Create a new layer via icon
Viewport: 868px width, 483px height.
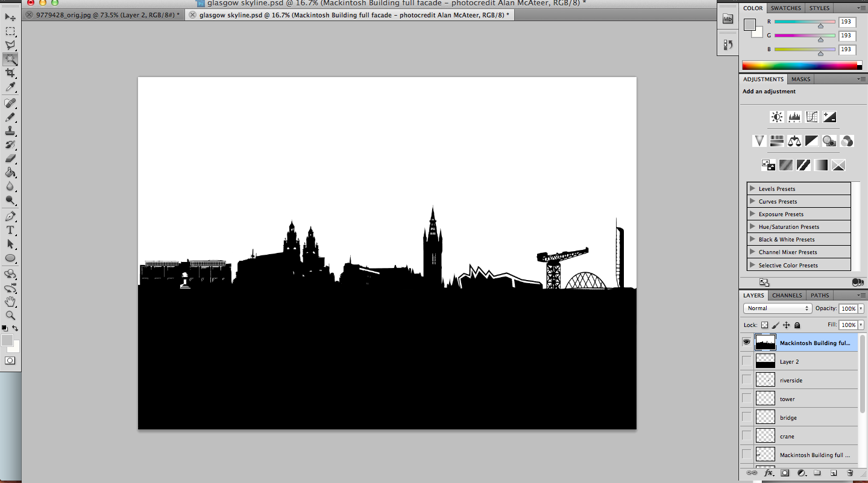tap(834, 473)
